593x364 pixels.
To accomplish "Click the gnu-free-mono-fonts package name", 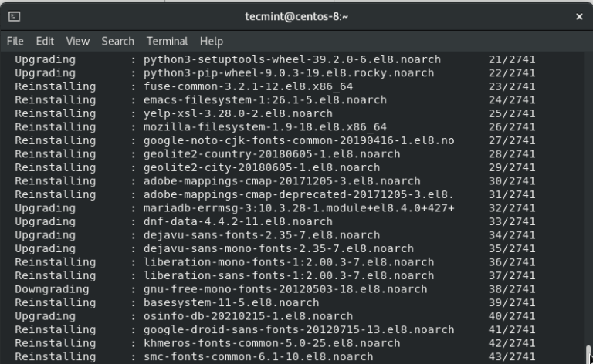I will tap(285, 289).
